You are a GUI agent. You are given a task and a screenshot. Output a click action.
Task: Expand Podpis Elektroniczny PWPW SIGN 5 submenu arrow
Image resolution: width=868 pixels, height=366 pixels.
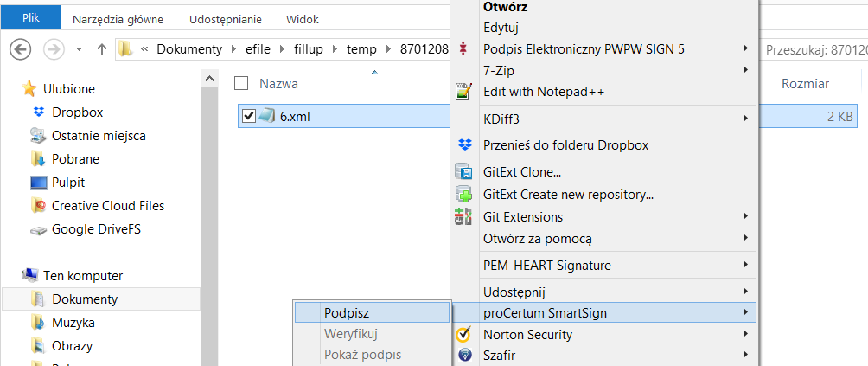745,48
